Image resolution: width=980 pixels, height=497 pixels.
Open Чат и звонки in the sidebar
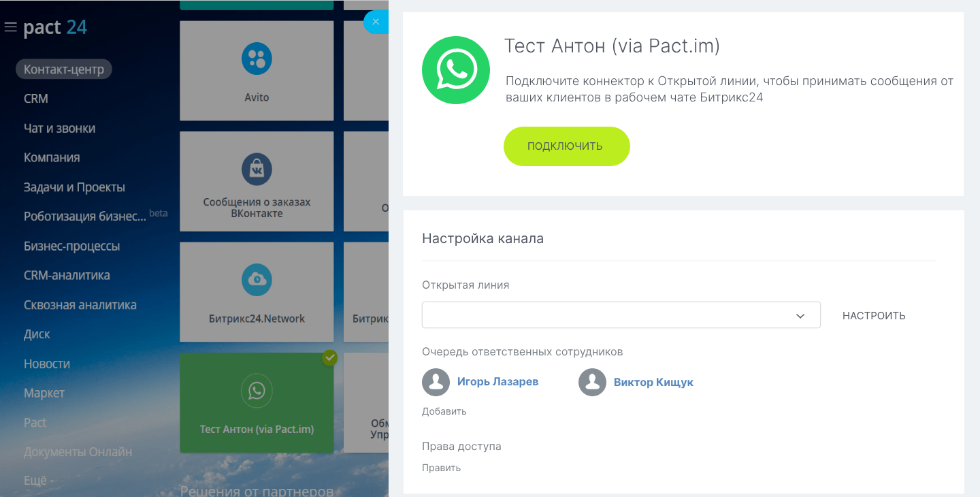click(x=59, y=128)
